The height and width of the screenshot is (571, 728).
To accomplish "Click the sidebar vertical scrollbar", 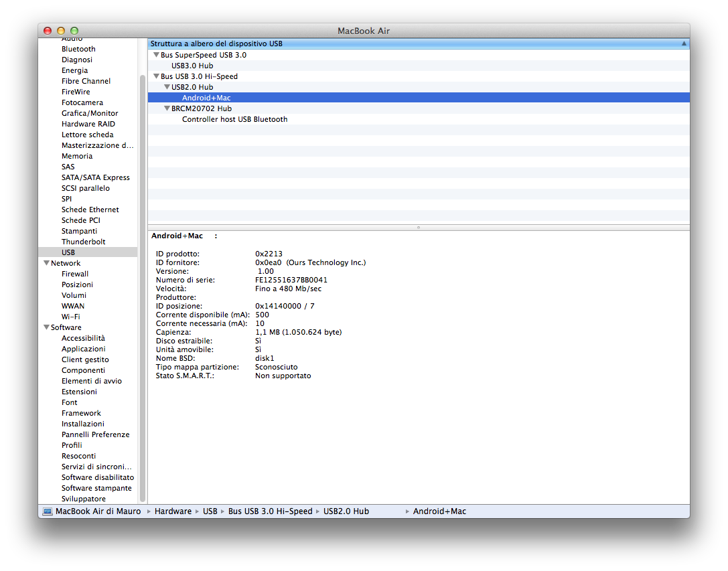I will point(143,288).
